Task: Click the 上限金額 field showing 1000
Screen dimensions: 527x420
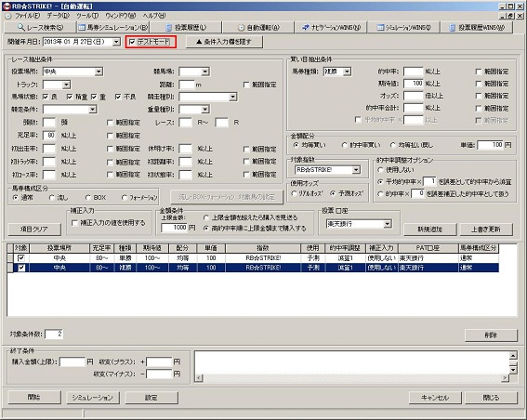Action: click(x=175, y=228)
